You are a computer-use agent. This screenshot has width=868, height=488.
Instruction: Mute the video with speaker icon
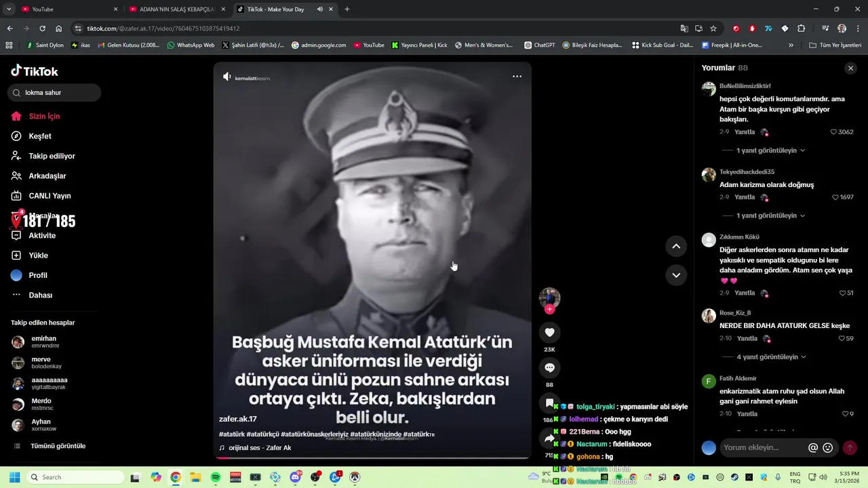(227, 77)
